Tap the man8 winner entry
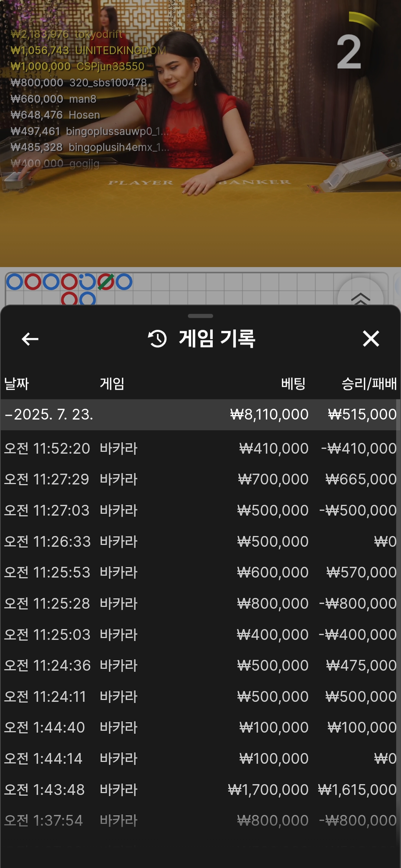This screenshot has width=401, height=868. tap(53, 99)
